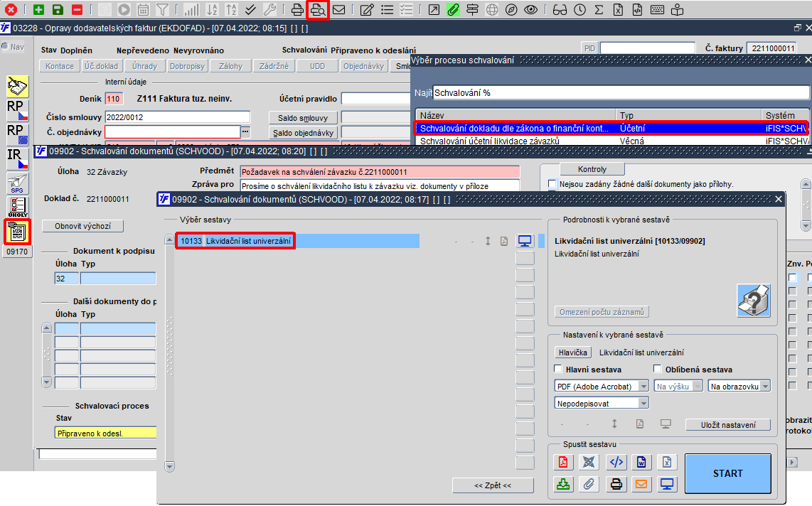Click the Číslo smlouvy field 2022/0012
Viewport: 812px width, 506px height.
tap(177, 117)
